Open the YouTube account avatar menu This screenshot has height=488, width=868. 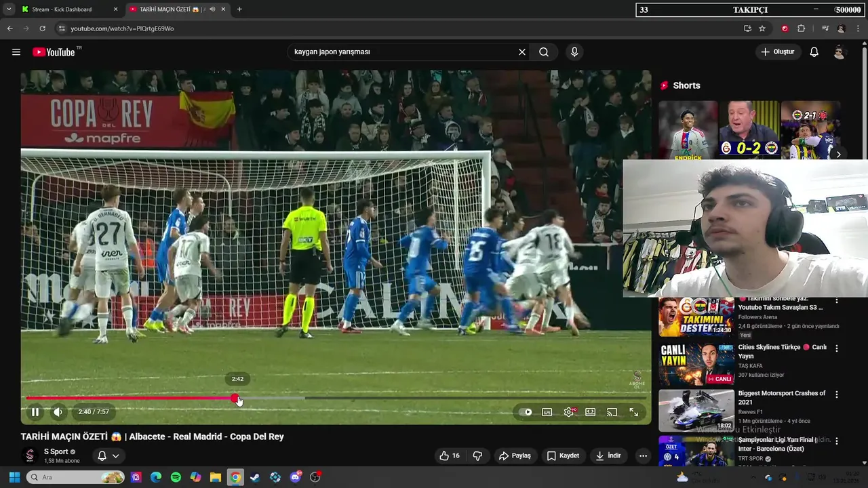840,52
